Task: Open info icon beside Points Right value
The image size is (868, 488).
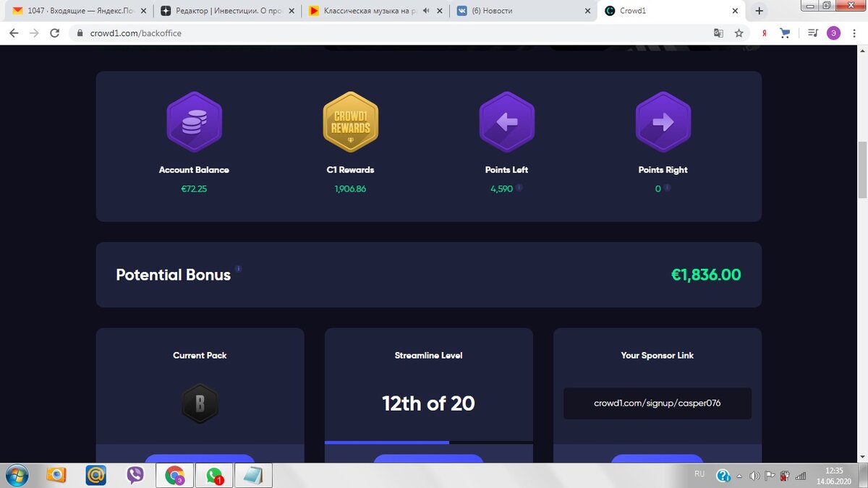Action: coord(667,187)
